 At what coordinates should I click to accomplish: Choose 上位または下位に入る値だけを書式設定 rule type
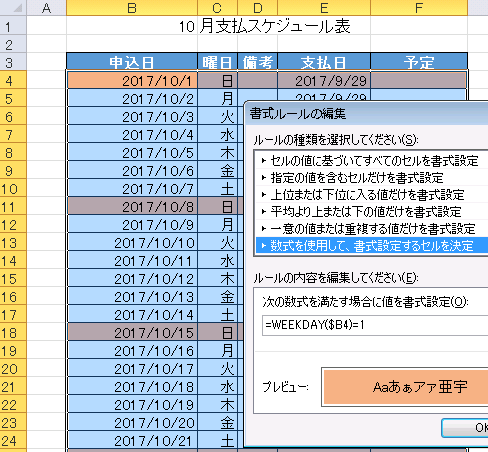[x=372, y=195]
